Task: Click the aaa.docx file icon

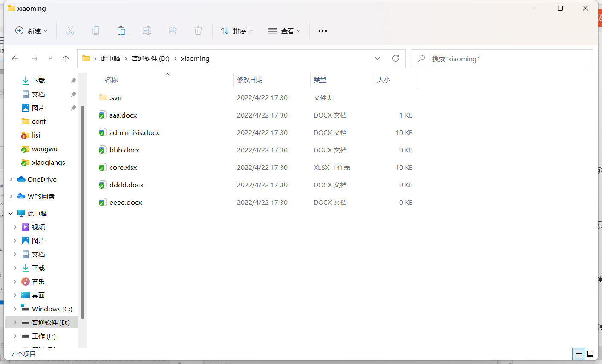Action: (x=103, y=115)
